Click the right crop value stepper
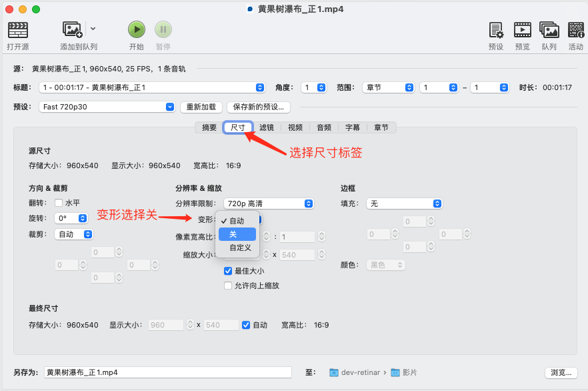Screen dimensions: 588x391 click(155, 265)
